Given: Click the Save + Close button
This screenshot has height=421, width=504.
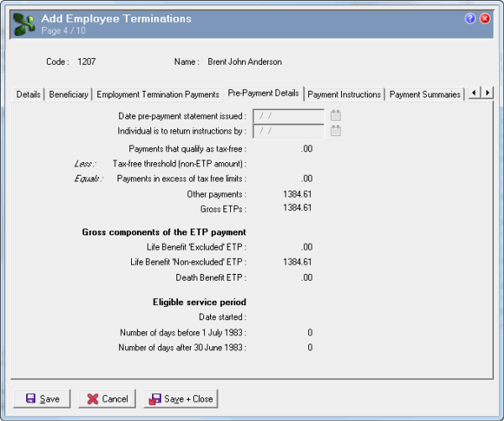Looking at the screenshot, I should (181, 399).
